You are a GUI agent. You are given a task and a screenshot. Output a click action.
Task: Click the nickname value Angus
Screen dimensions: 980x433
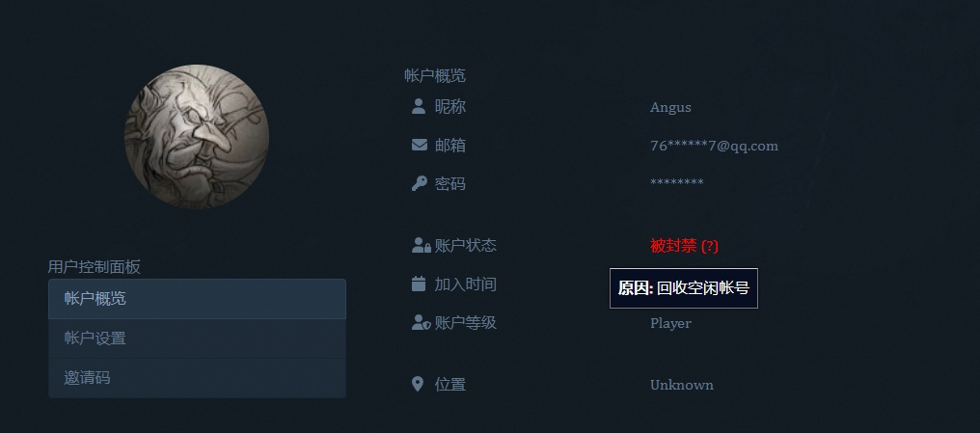[x=670, y=107]
